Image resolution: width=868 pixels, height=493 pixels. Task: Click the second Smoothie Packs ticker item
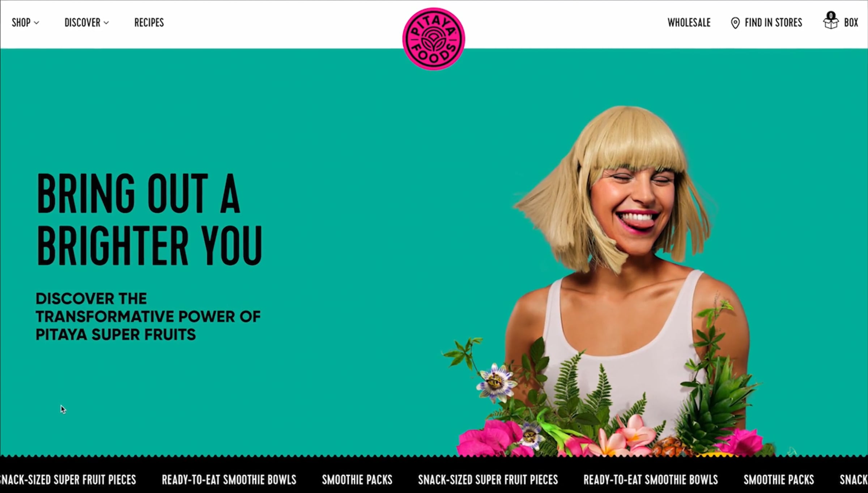779,480
